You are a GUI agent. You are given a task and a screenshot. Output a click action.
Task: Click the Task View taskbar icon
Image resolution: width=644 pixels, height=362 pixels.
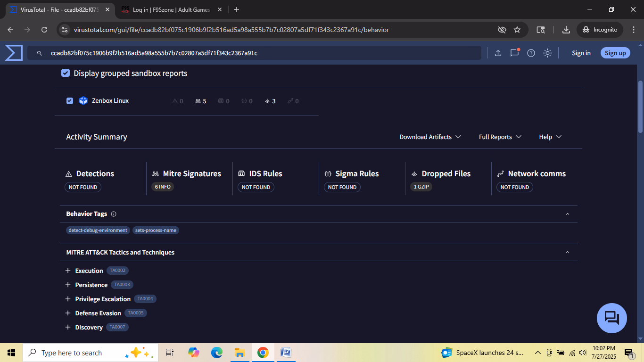click(x=170, y=353)
